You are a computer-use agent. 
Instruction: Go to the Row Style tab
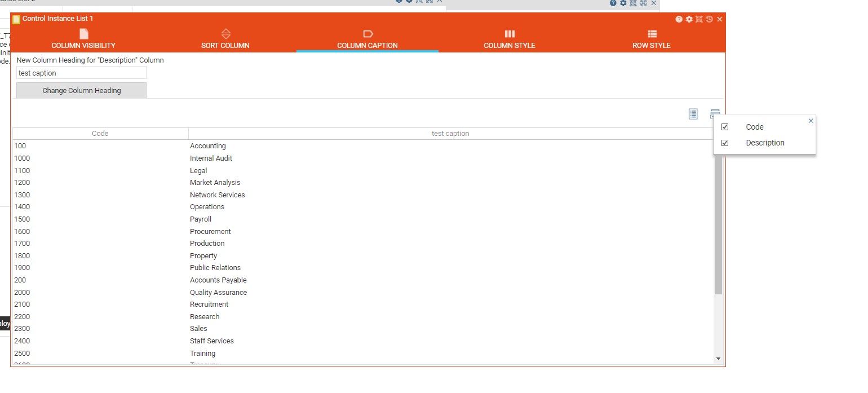(x=652, y=39)
